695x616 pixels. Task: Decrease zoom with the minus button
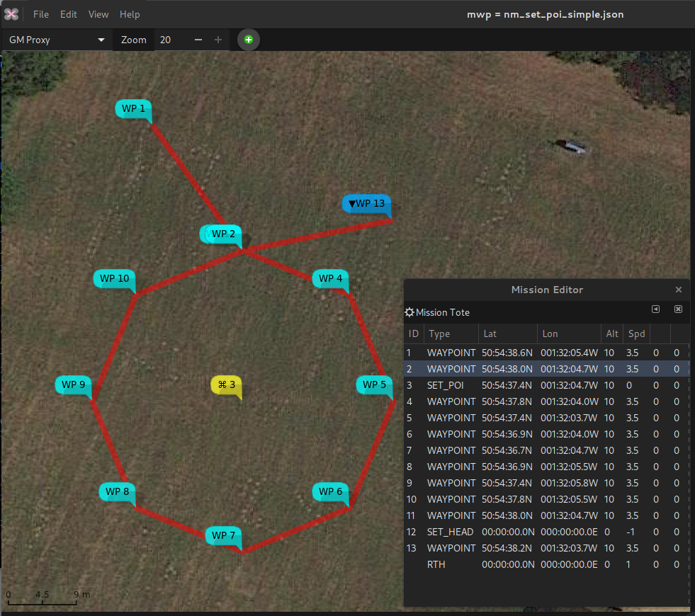point(198,40)
